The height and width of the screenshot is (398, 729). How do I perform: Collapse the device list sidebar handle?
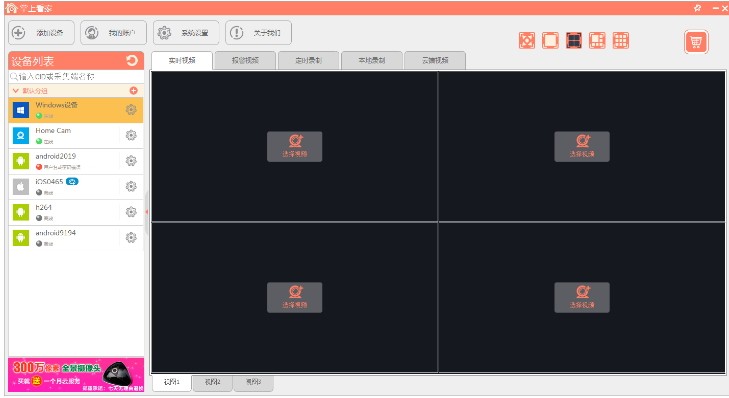coord(146,212)
